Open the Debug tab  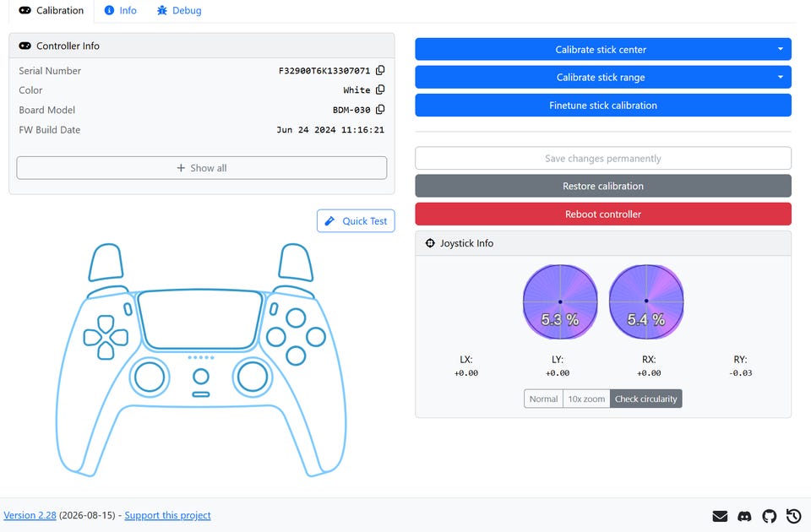coord(179,11)
